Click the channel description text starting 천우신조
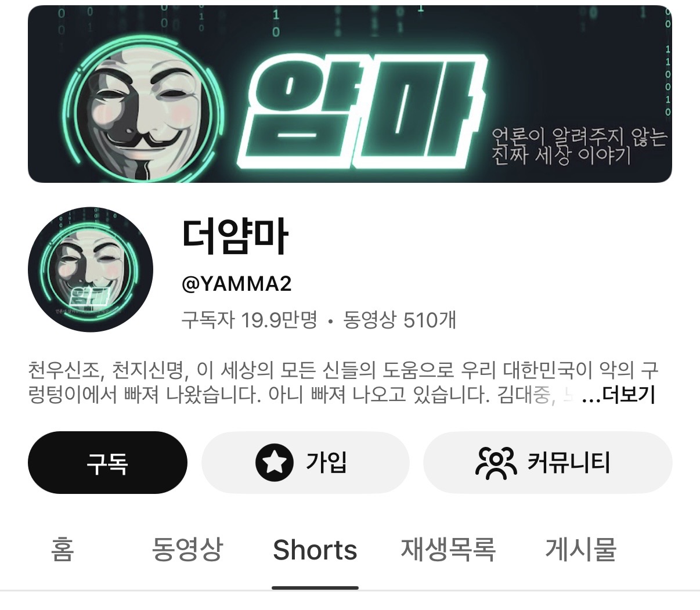Image resolution: width=700 pixels, height=610 pixels. (x=343, y=382)
